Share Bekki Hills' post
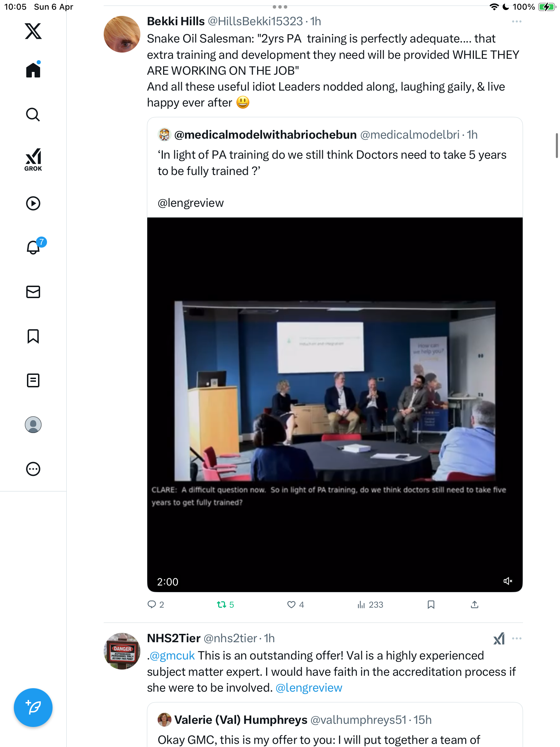The image size is (560, 747). click(x=475, y=605)
